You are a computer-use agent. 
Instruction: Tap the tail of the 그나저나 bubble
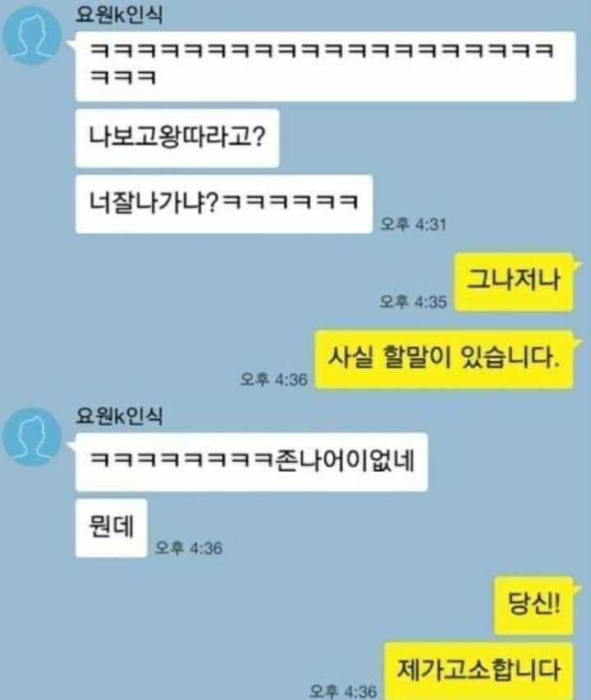pos(578,265)
